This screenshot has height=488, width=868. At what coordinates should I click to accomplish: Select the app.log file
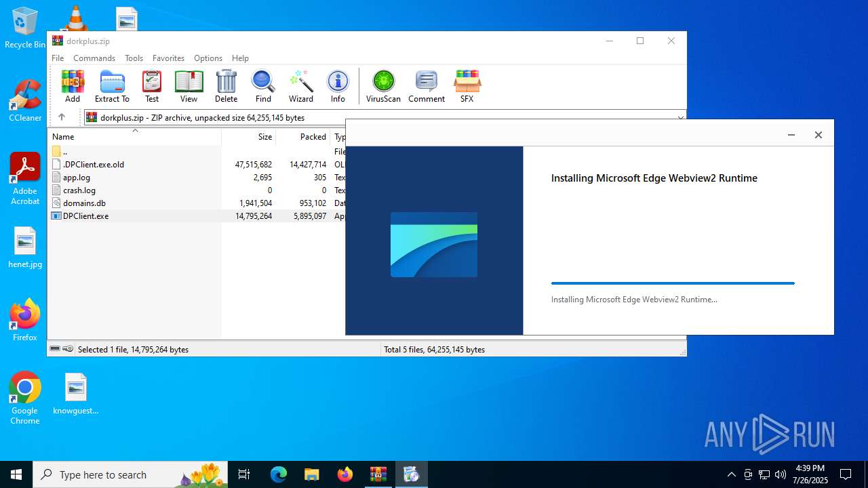click(x=197, y=177)
